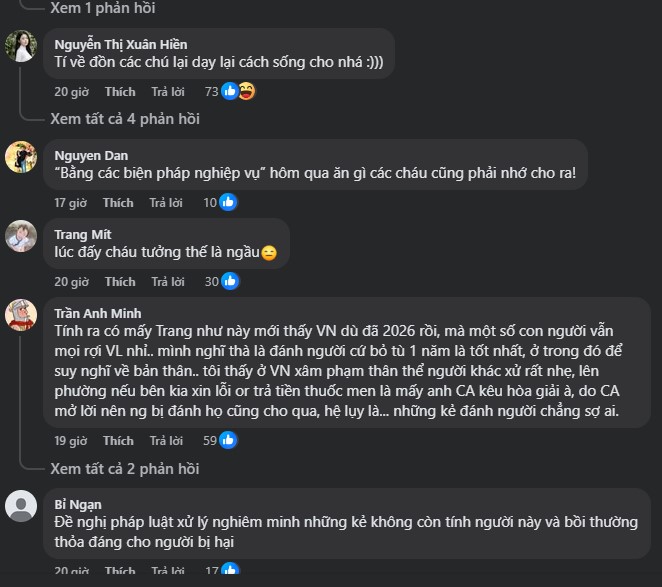Open Nguyễn Thị Xuân Hiền's profile picture
This screenshot has height=587, width=662.
click(21, 46)
